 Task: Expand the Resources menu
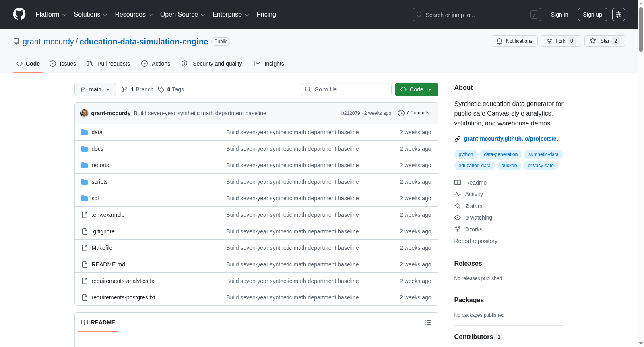pos(134,15)
